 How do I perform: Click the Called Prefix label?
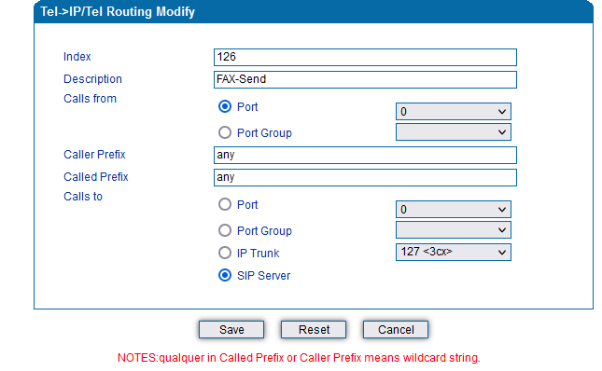click(96, 177)
